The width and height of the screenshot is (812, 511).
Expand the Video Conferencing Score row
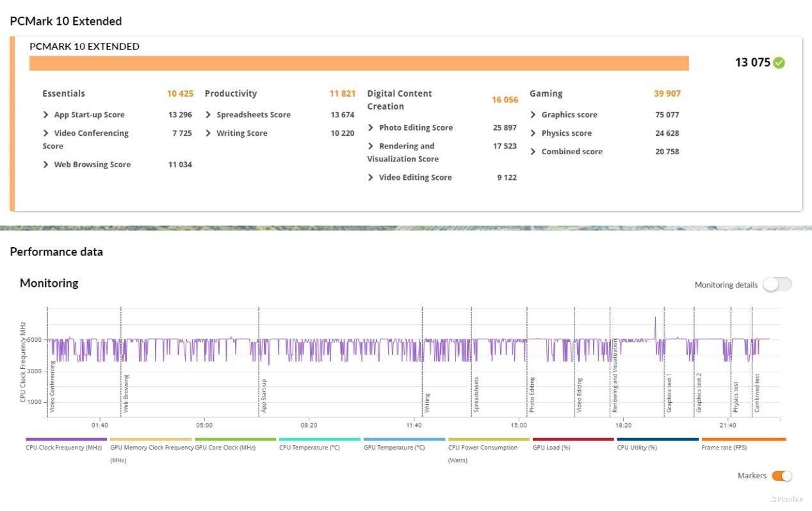pyautogui.click(x=46, y=133)
